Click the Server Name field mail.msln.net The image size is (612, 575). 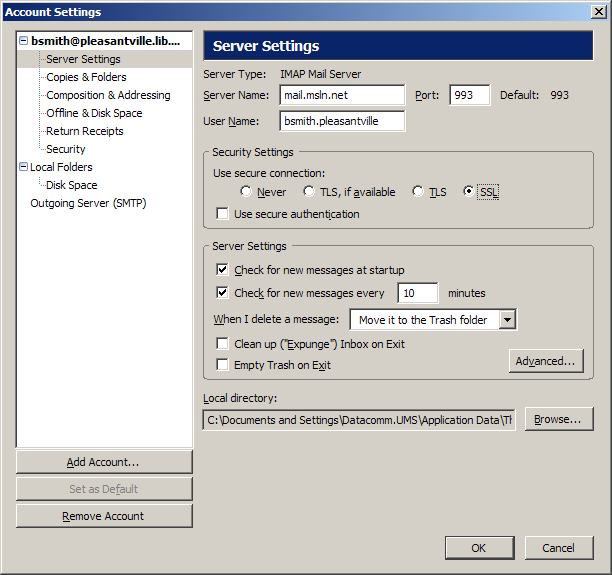coord(342,95)
